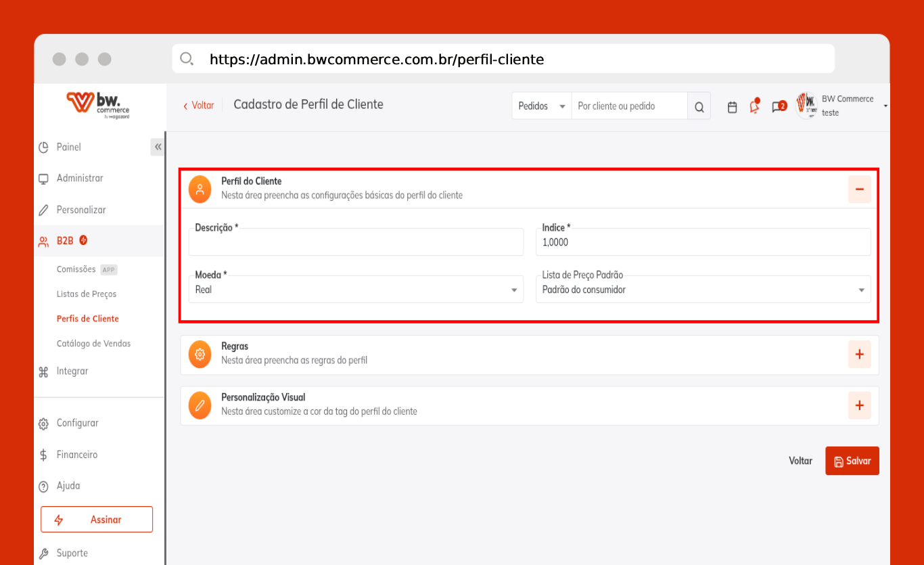Viewport: 924px width, 565px height.
Task: Click the calendar icon in header
Action: 732,107
